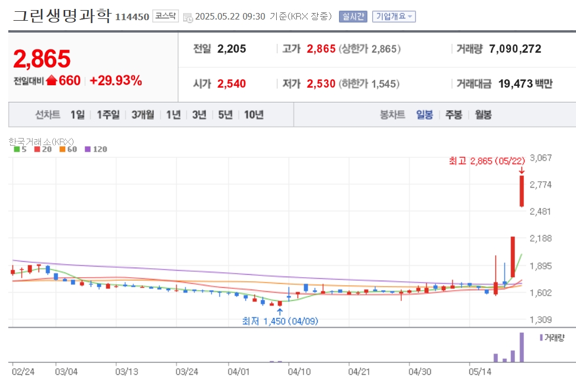Switch to the 3개월 chart range
Screen dimensions: 576x392
click(x=143, y=115)
